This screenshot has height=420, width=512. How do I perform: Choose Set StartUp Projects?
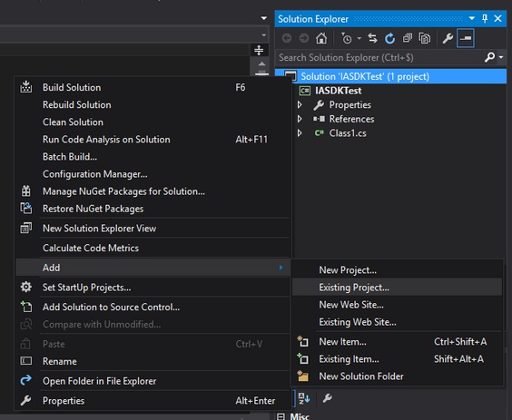point(153,288)
